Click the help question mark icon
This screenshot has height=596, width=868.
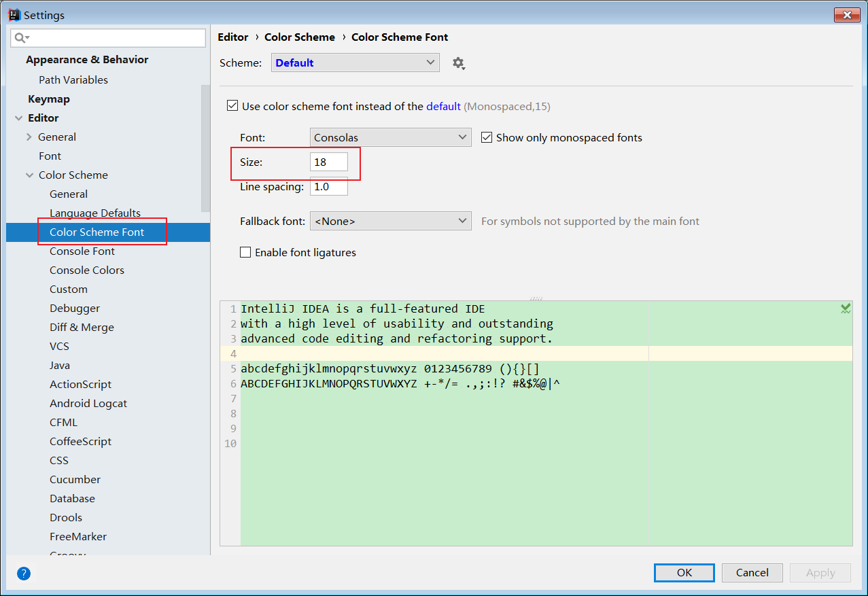coord(24,574)
